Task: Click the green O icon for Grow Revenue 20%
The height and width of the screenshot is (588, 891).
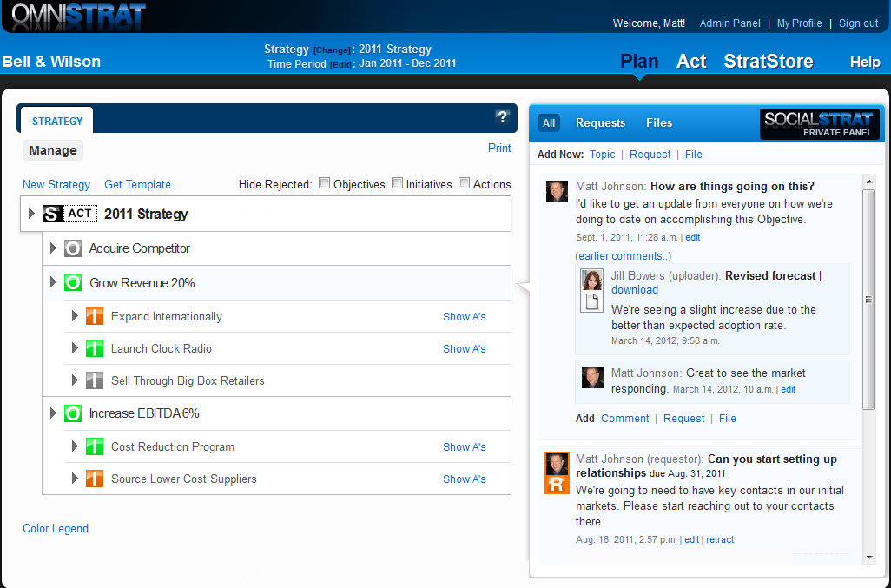Action: tap(73, 282)
